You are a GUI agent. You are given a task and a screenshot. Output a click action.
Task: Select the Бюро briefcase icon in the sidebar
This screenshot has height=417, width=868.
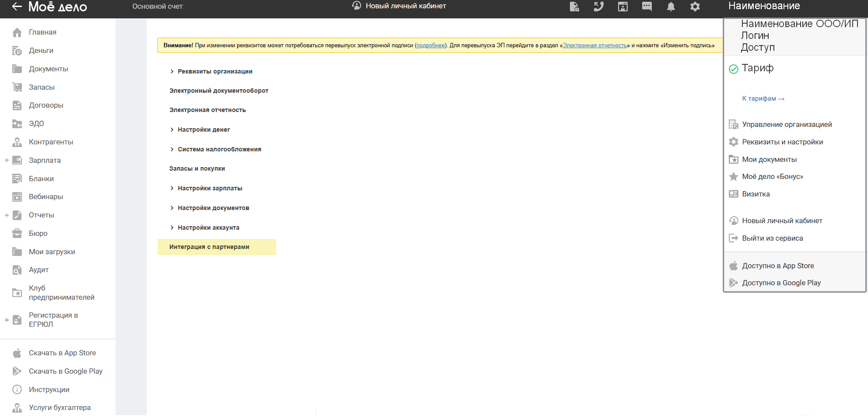coord(17,234)
